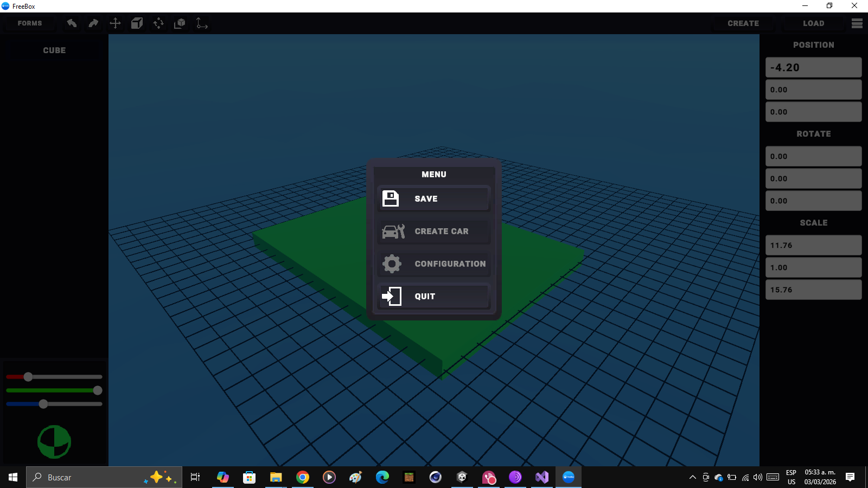Open the Paint palette taskbar icon
Image resolution: width=868 pixels, height=488 pixels.
click(x=356, y=477)
